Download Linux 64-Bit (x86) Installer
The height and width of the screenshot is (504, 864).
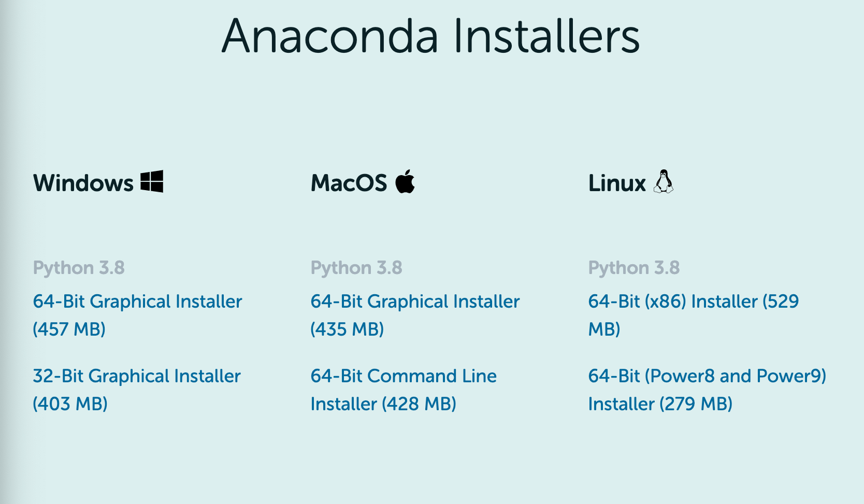pyautogui.click(x=694, y=315)
